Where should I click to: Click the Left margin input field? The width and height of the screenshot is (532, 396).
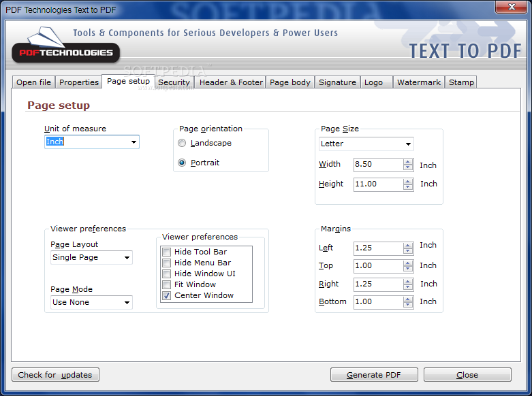click(x=378, y=248)
